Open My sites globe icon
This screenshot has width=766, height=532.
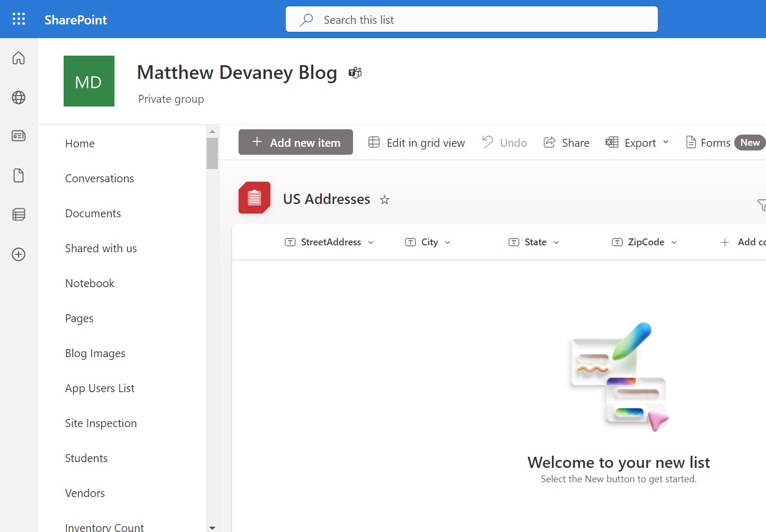click(x=19, y=97)
